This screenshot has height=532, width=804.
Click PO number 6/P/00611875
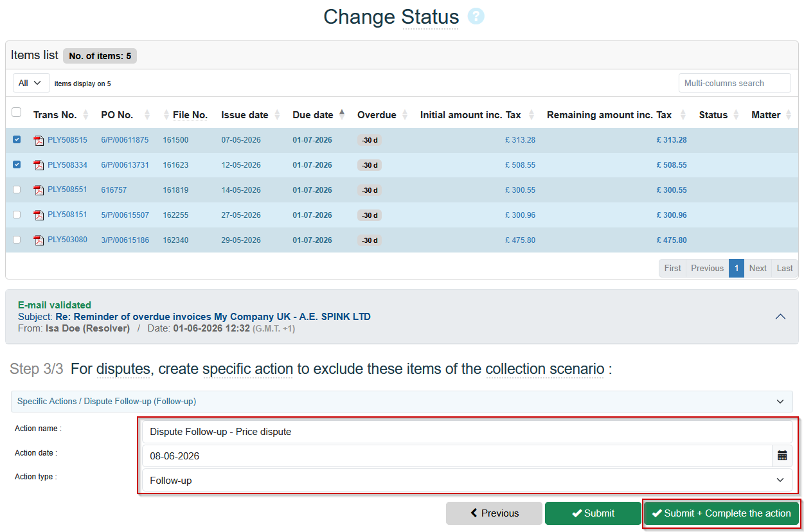125,140
